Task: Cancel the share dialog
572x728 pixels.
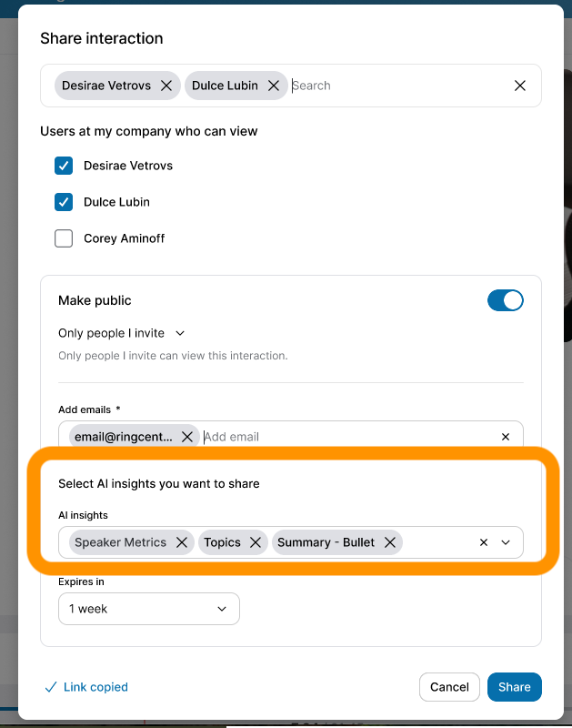Action: 449,687
